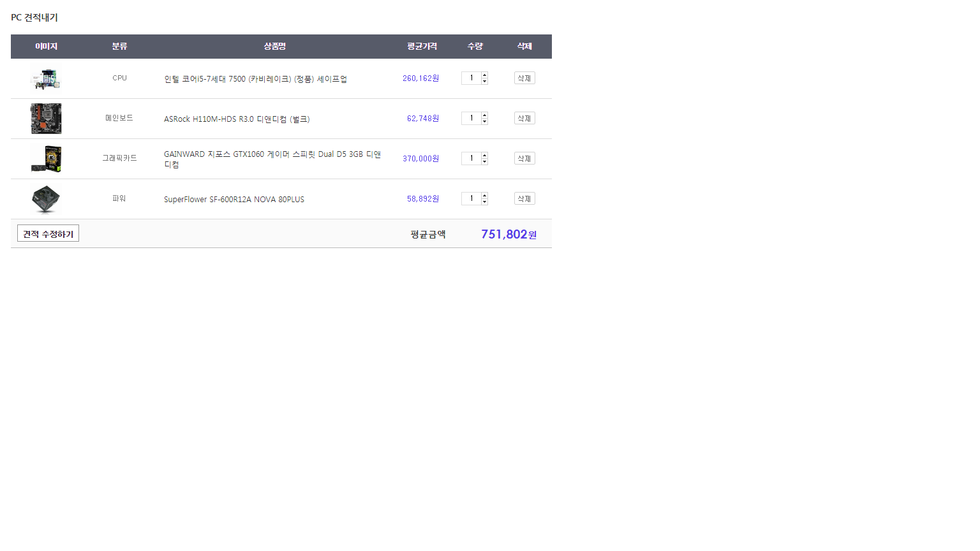Delete the ASRock H110M-HDS motherboard item

[524, 118]
